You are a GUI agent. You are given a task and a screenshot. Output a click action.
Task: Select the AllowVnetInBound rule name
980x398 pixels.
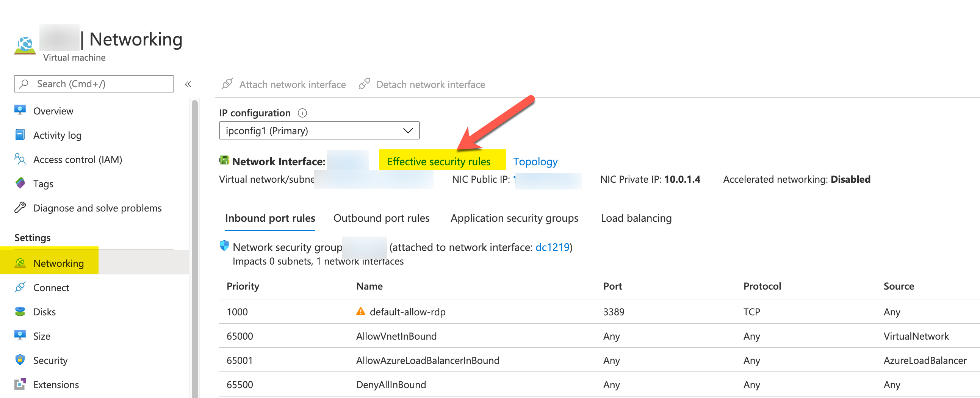pyautogui.click(x=396, y=336)
